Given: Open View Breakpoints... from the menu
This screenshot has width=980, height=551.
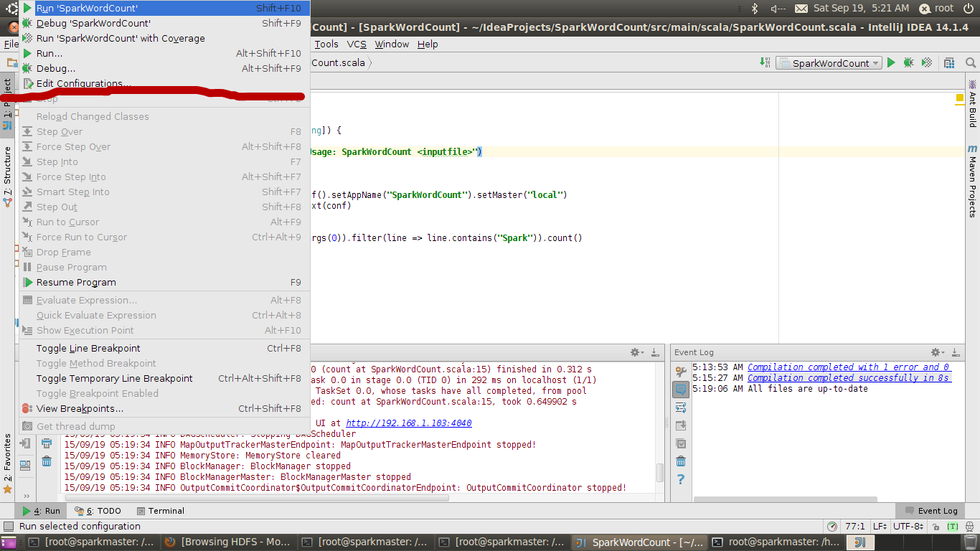Looking at the screenshot, I should point(164,408).
